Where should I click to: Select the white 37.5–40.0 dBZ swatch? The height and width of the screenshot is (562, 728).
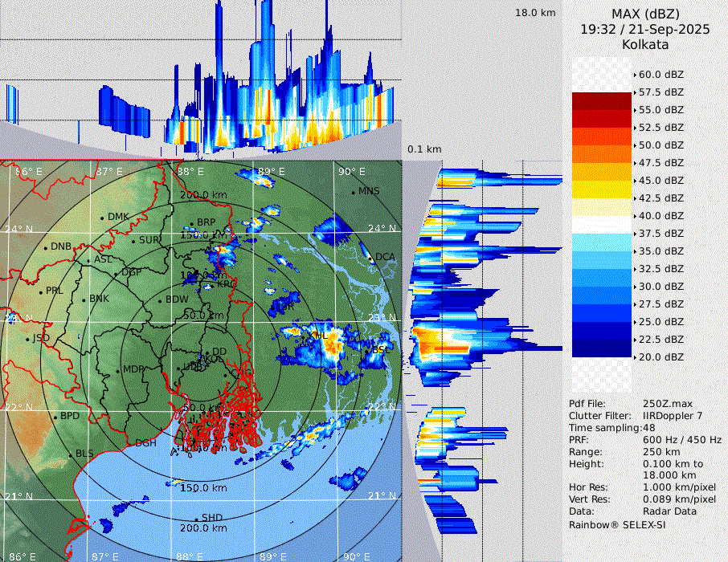tap(602, 225)
